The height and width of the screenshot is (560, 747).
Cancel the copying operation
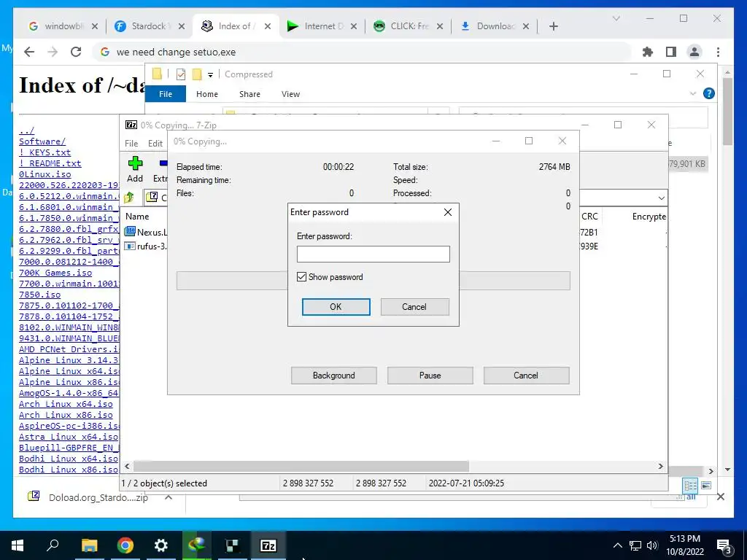(526, 376)
